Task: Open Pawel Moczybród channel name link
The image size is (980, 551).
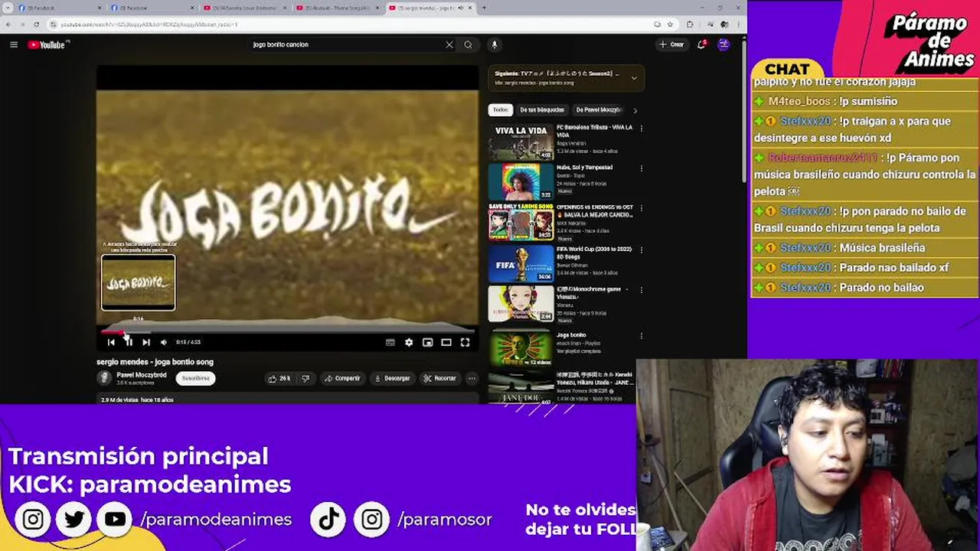Action: [x=141, y=375]
